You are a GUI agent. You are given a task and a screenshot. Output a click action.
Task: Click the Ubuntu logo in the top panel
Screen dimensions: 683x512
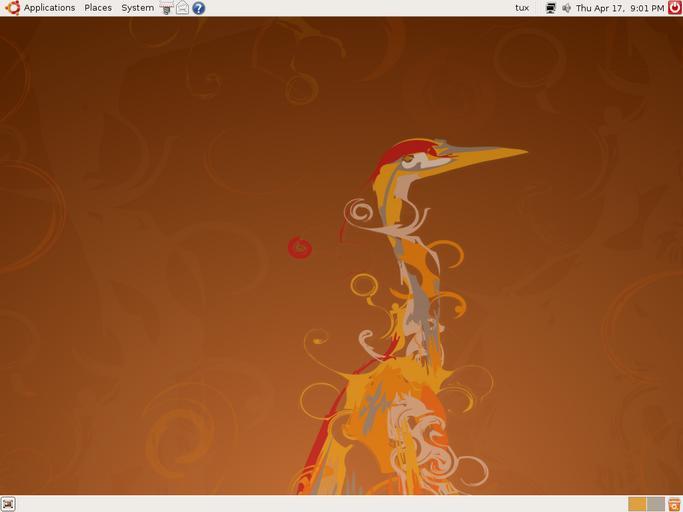12,8
